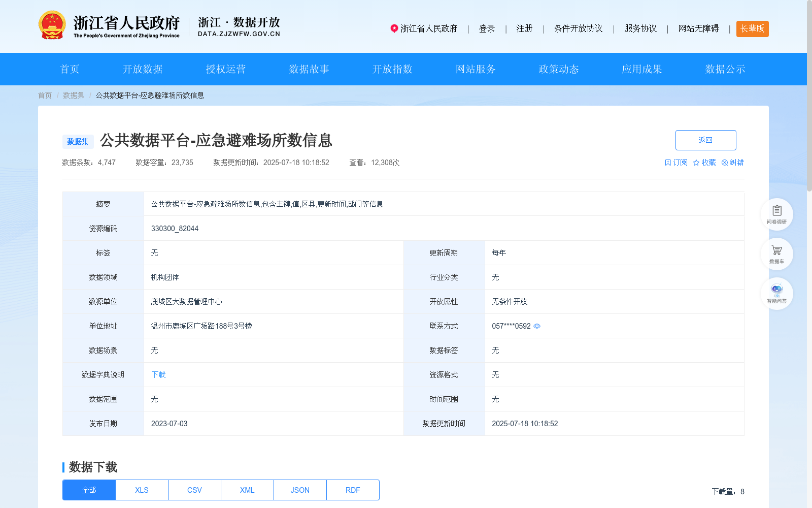Reveal the masked phone number via eye icon
This screenshot has height=508, width=812.
[x=537, y=326]
